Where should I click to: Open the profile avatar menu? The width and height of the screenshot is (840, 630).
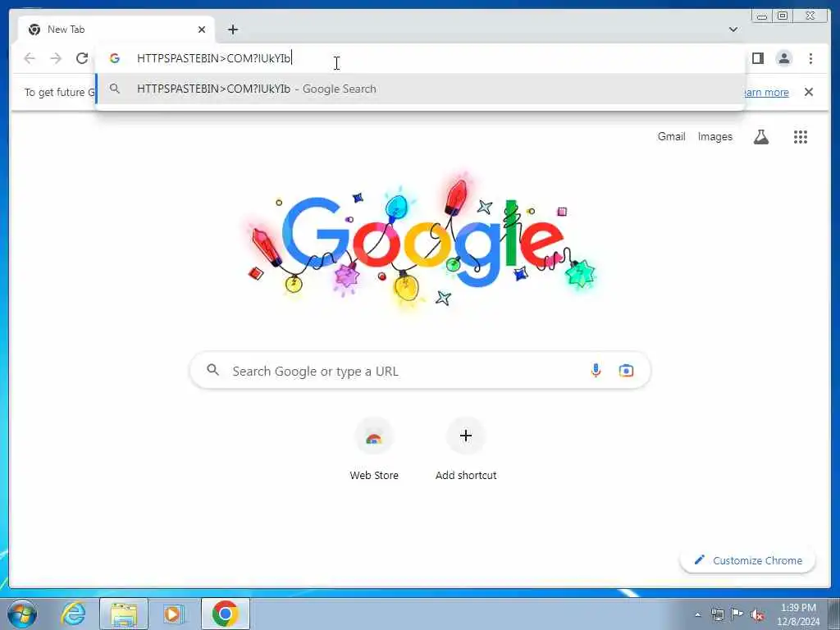click(783, 58)
